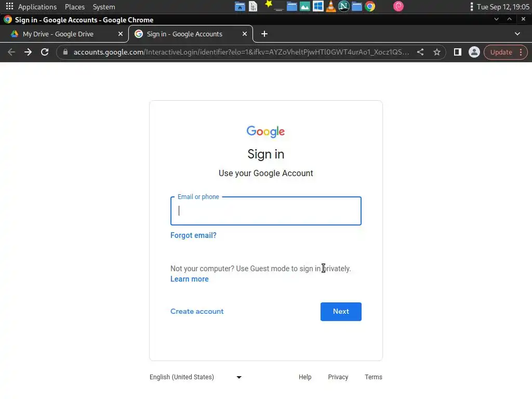
Task: Go forward in browser history
Action: click(x=28, y=52)
